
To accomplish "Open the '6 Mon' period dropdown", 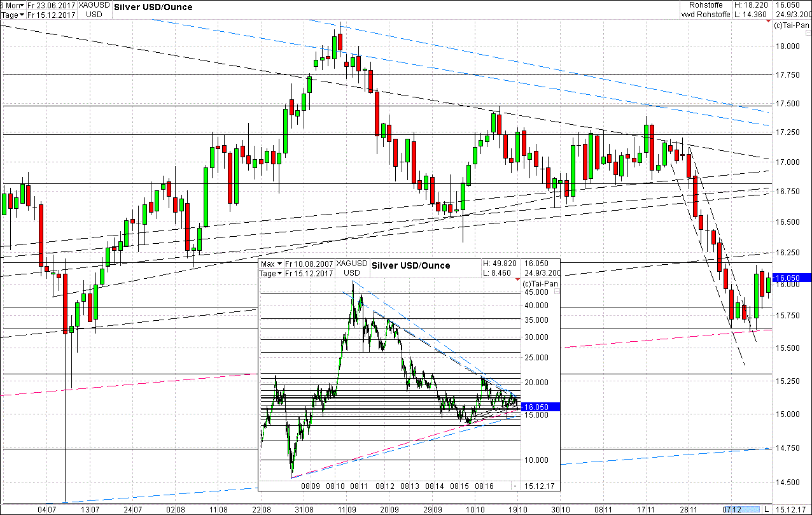I will click(13, 6).
